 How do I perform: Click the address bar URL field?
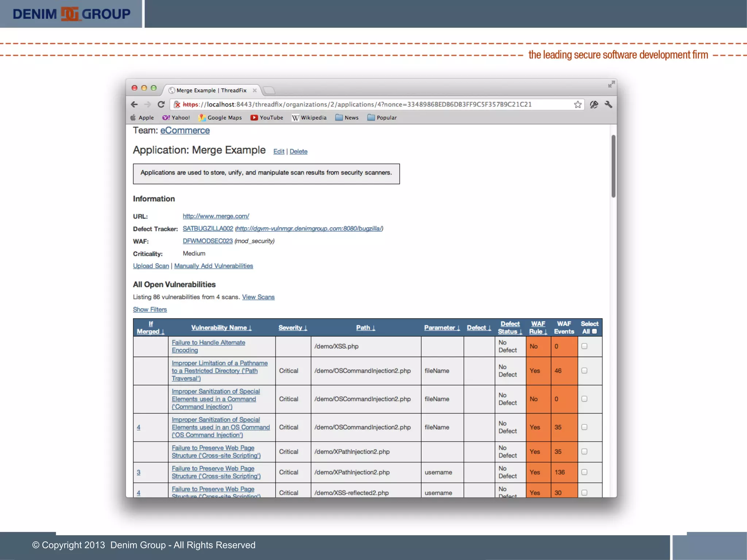(x=365, y=105)
